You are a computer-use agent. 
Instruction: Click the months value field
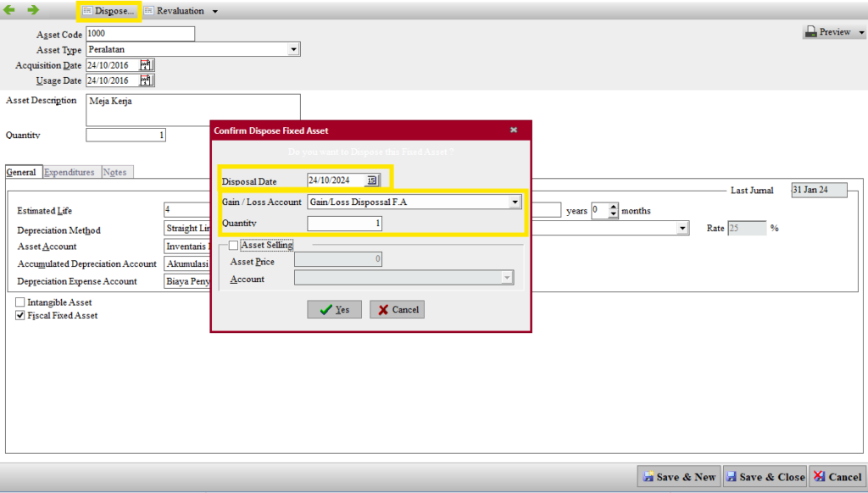point(600,210)
